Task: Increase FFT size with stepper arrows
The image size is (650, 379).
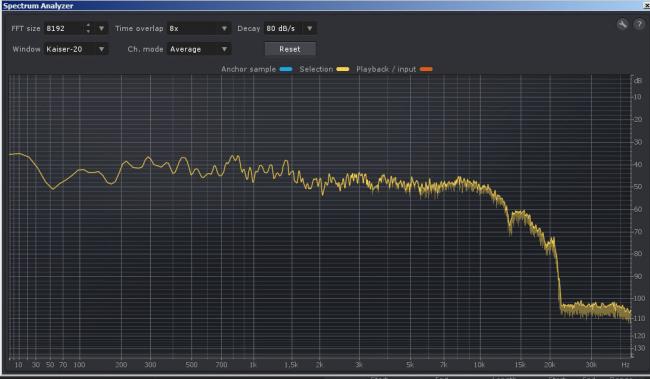Action: 87,26
